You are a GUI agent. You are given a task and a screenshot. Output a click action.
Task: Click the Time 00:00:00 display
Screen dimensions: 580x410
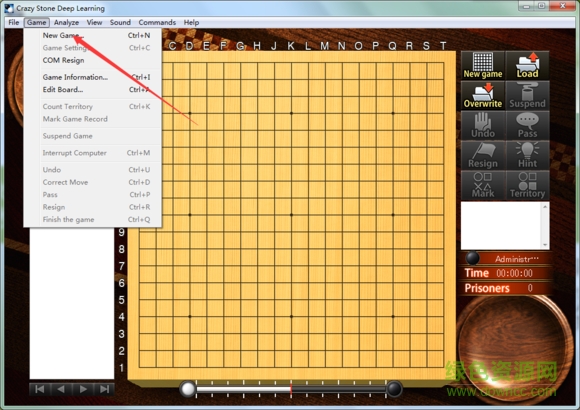(x=505, y=273)
